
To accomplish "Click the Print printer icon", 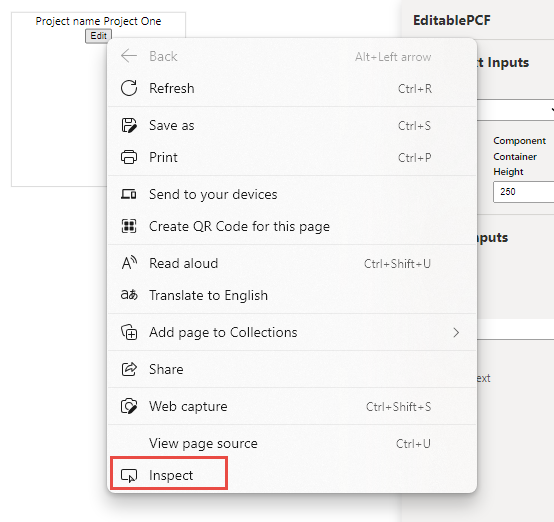I will point(129,157).
